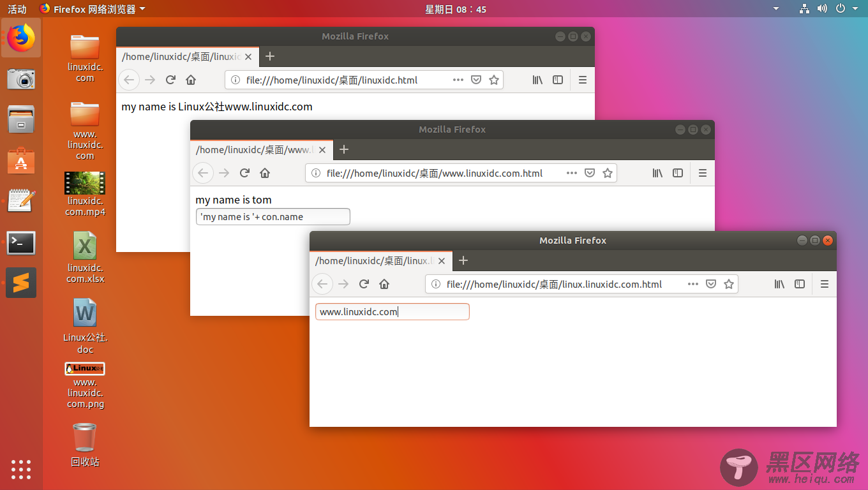Open the Files manager in dock
The width and height of the screenshot is (868, 490).
[21, 119]
